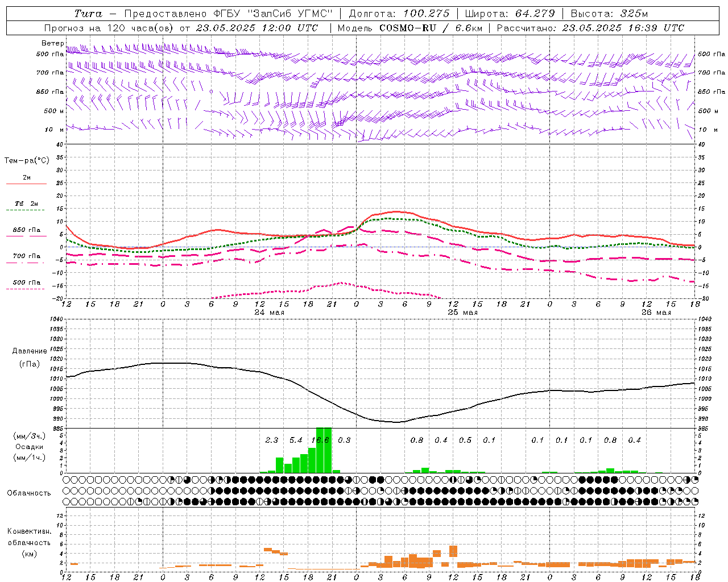Click the "26 мая" date label
The width and height of the screenshot is (728, 582).
(656, 312)
